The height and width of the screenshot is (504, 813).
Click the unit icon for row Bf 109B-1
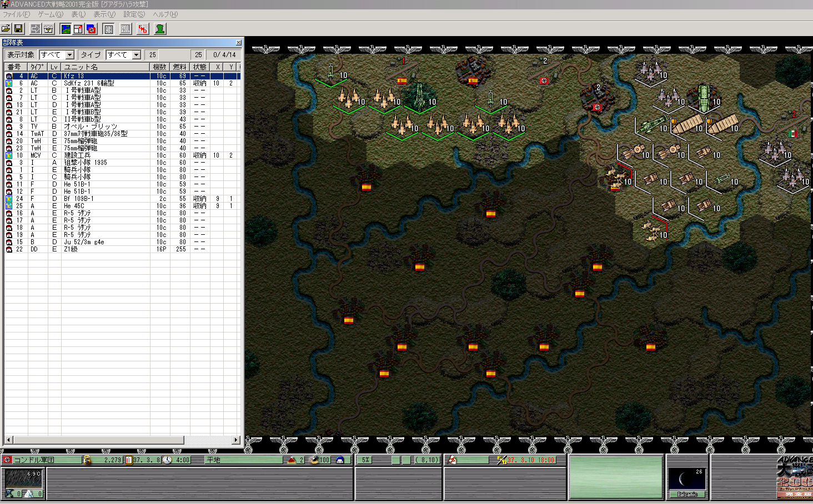(9, 199)
